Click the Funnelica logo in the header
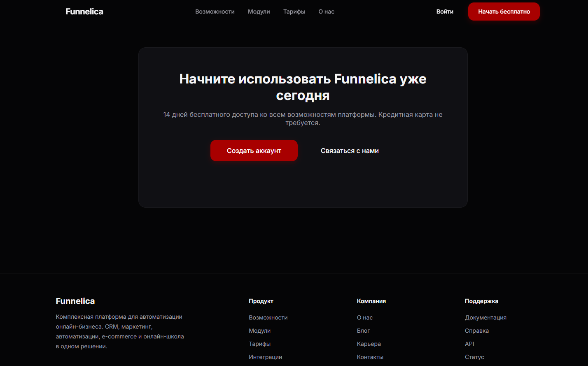588x366 pixels. (84, 11)
